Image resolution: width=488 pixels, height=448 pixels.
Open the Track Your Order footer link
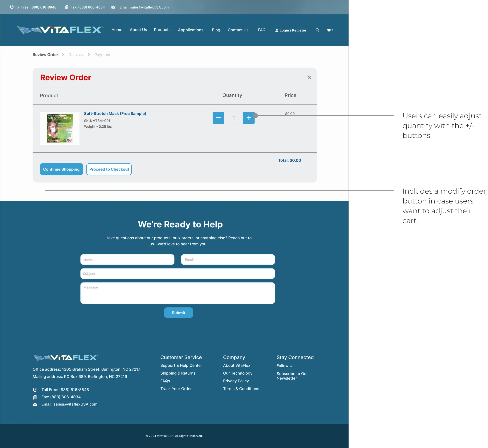pyautogui.click(x=176, y=389)
